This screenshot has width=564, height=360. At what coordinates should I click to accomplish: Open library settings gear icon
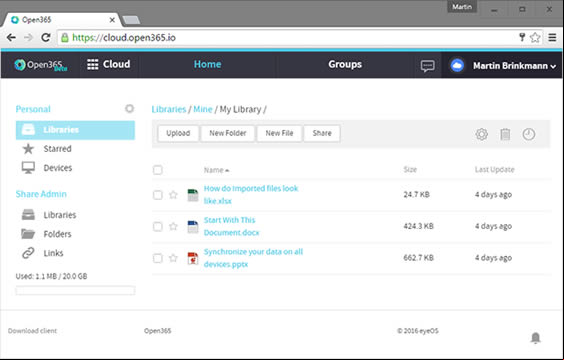pyautogui.click(x=482, y=134)
